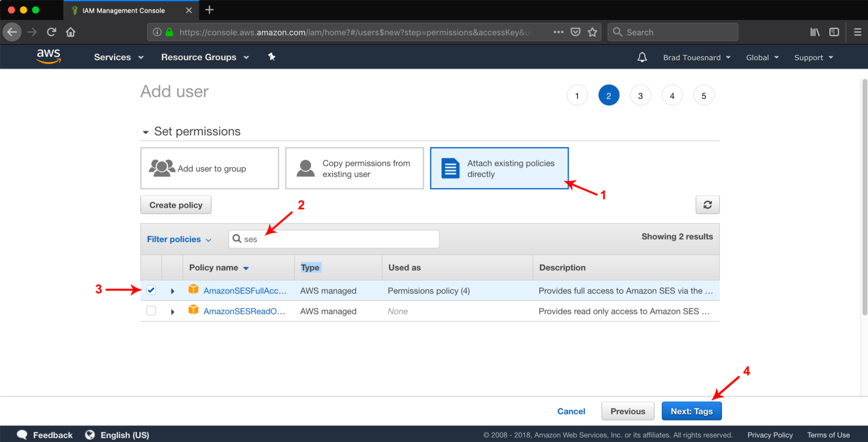Image resolution: width=868 pixels, height=442 pixels.
Task: Click the document icon on Attach existing policies
Action: [450, 168]
